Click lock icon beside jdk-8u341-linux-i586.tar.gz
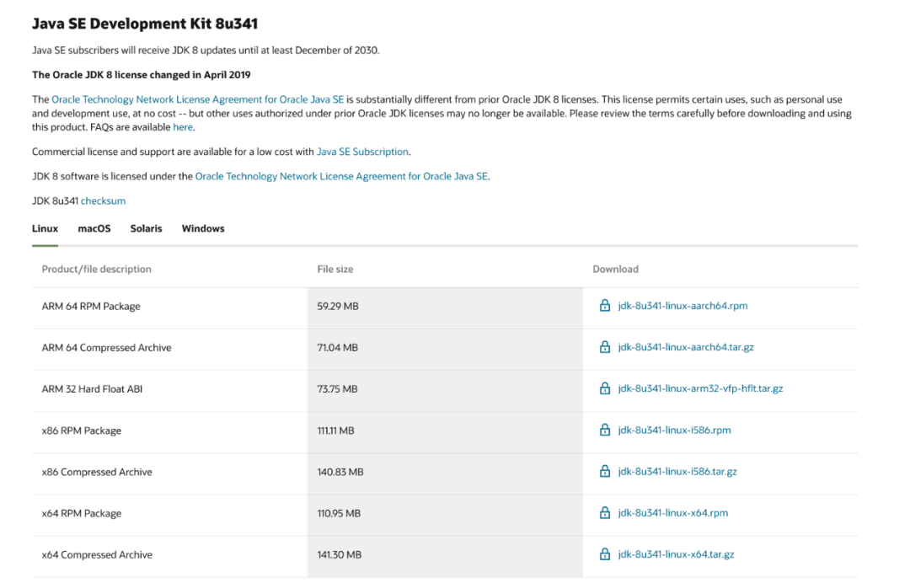The height and width of the screenshot is (588, 910). click(605, 471)
